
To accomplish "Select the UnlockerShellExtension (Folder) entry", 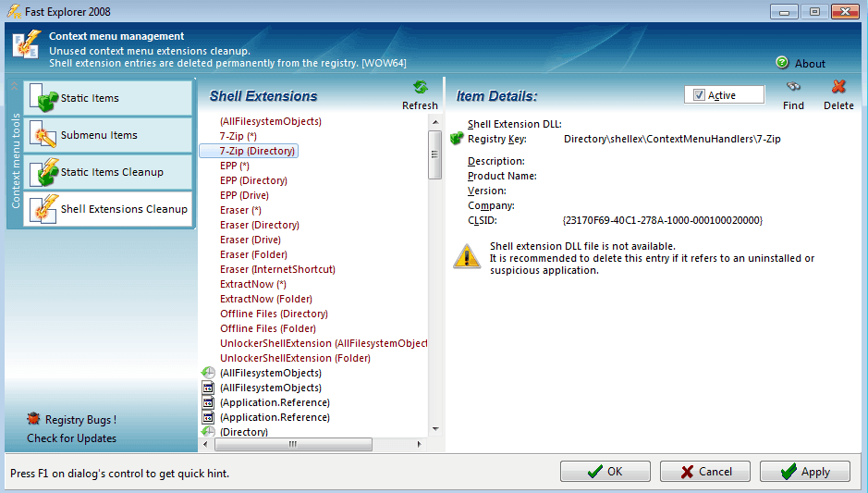I will click(x=295, y=358).
